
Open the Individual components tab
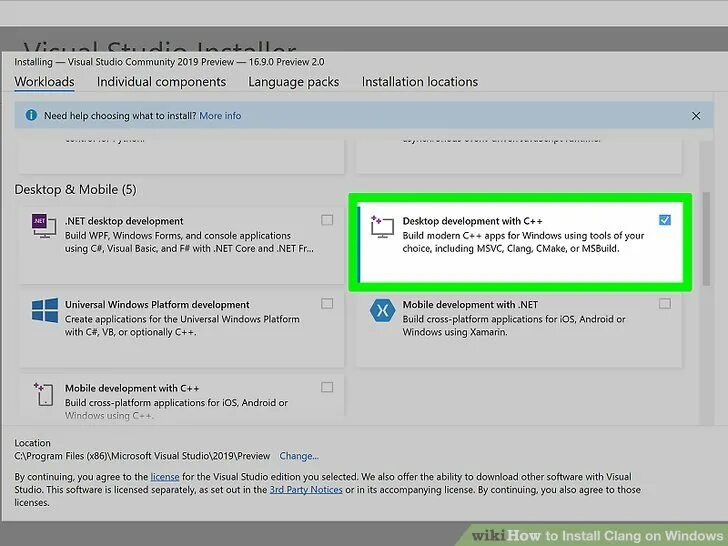coord(161,82)
